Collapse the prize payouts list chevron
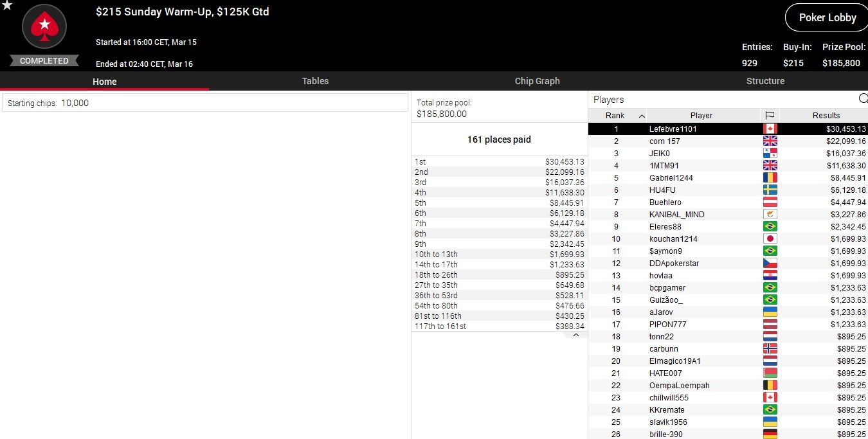 (576, 335)
